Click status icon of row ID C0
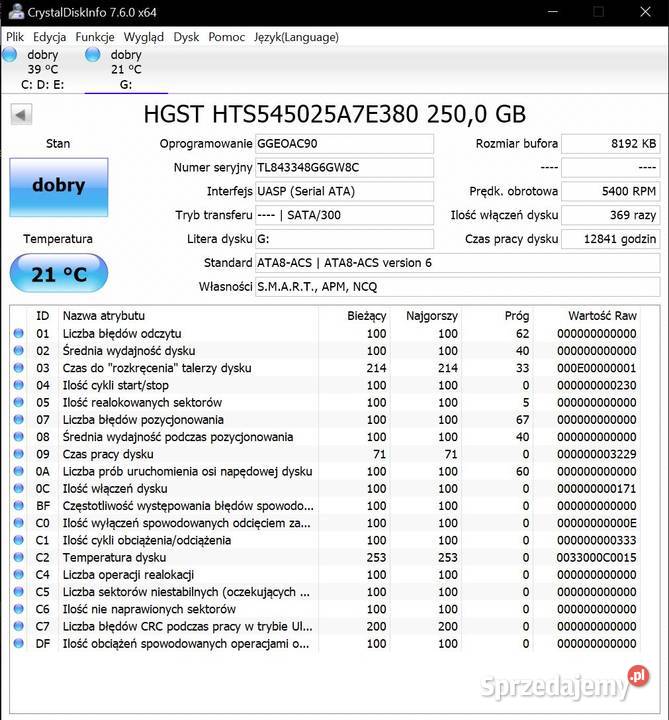This screenshot has height=720, width=669. (19, 523)
